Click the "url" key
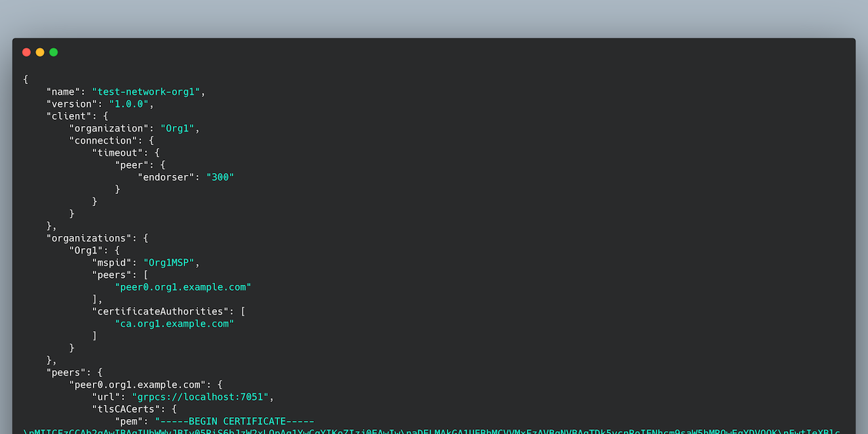The width and height of the screenshot is (868, 434). 106,397
